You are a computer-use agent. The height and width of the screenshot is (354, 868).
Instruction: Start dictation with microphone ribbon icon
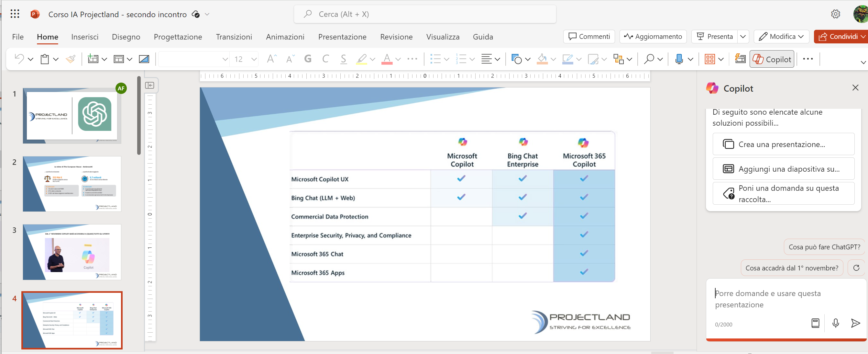679,59
